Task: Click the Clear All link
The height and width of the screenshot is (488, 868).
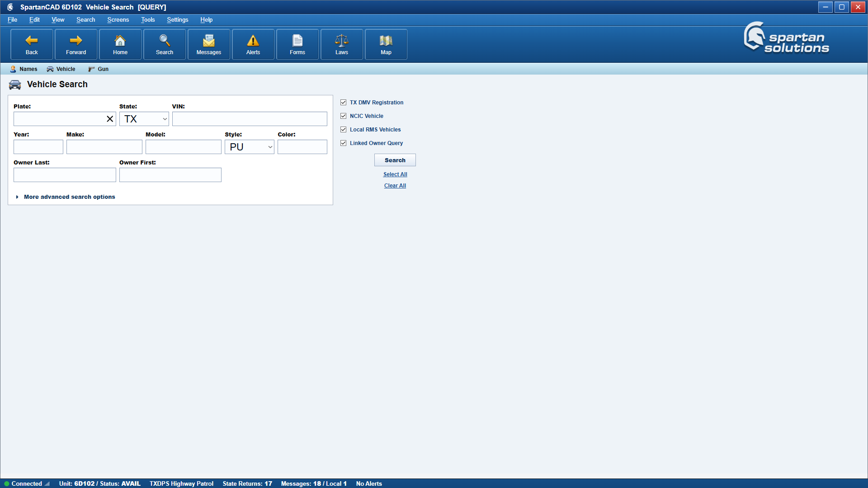Action: [x=395, y=186]
